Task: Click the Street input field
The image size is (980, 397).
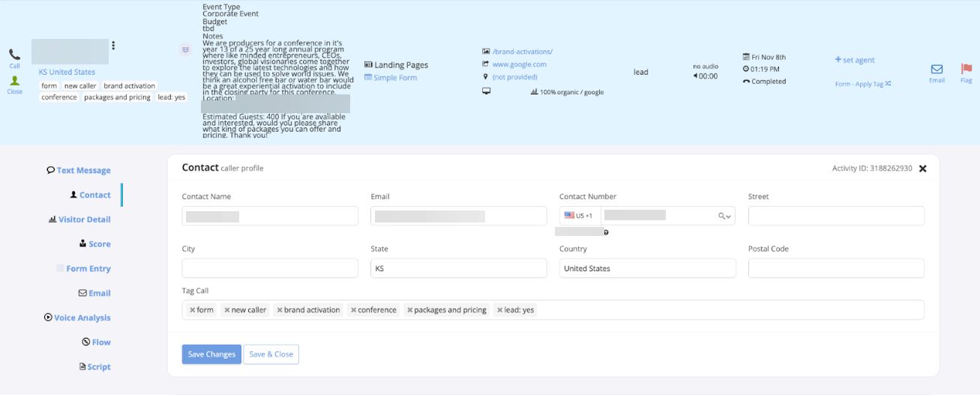Action: 836,216
